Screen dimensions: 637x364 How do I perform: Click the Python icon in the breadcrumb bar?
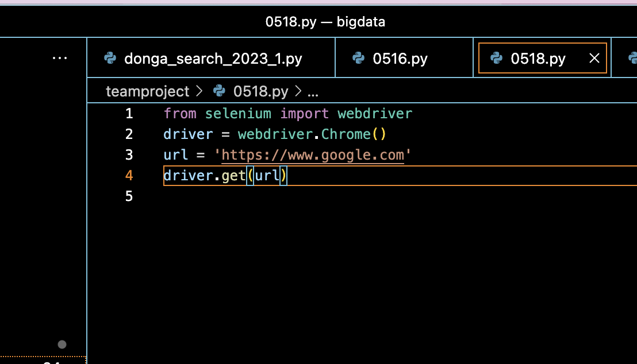coord(219,91)
